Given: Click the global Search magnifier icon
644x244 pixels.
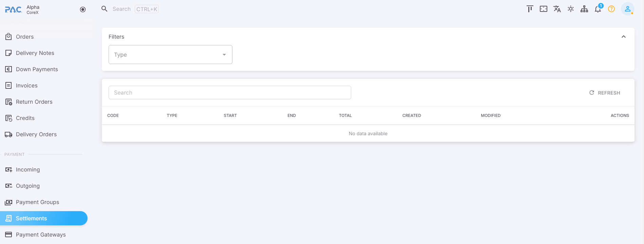Looking at the screenshot, I should (x=105, y=9).
